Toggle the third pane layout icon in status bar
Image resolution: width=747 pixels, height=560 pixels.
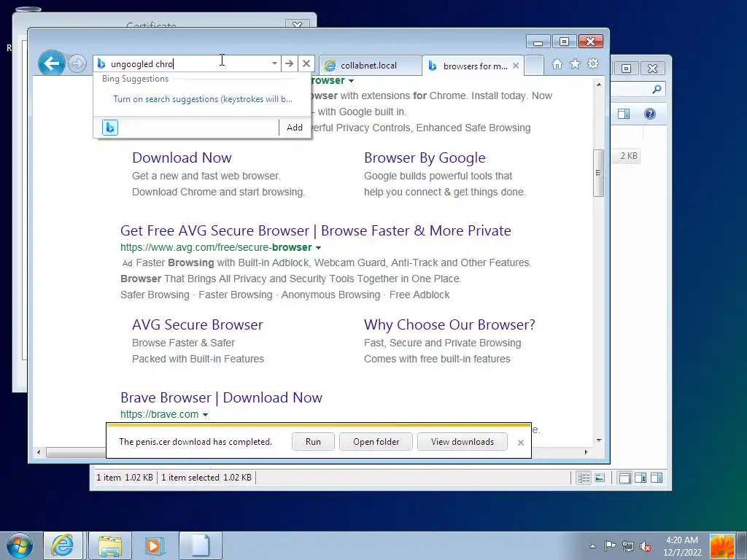(657, 478)
